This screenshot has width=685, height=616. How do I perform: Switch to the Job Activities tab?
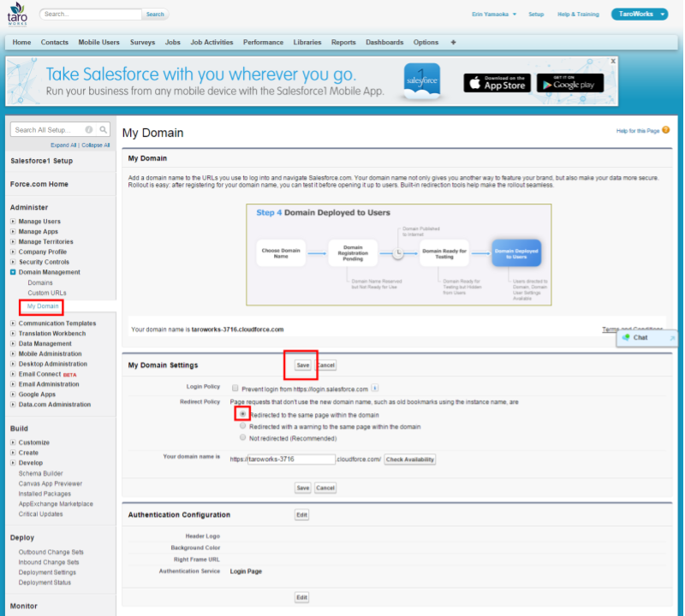click(211, 42)
